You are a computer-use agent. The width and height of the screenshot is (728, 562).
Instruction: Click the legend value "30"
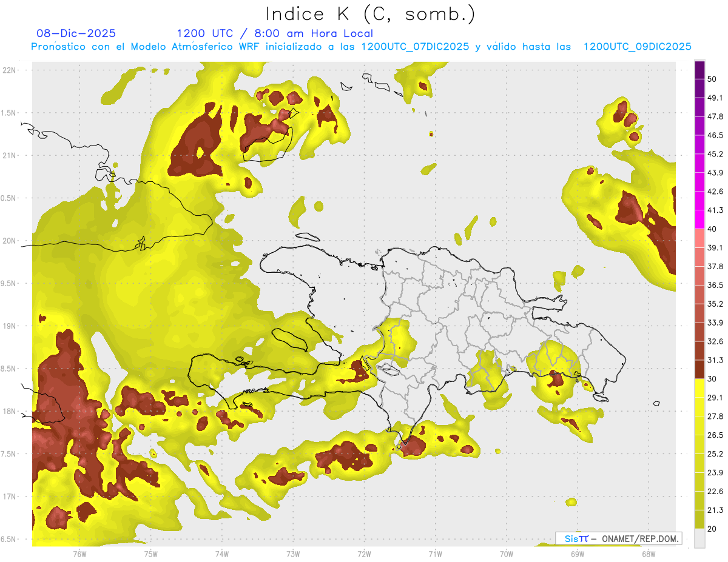click(712, 379)
